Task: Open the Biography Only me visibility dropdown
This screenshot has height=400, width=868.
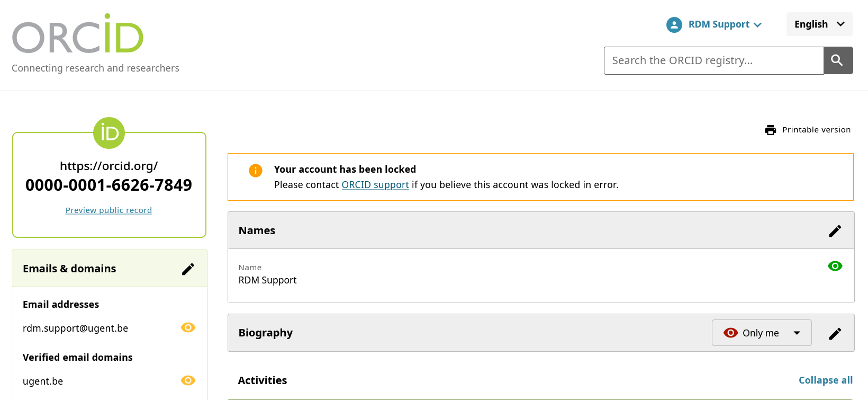Action: coord(762,333)
